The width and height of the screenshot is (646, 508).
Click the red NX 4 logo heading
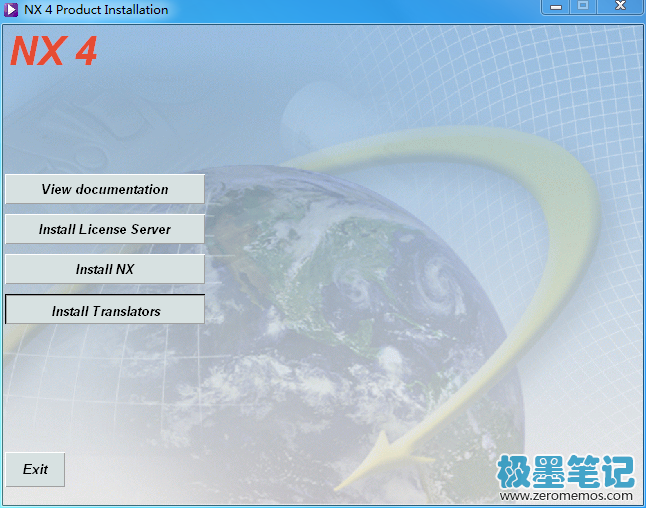click(x=53, y=51)
